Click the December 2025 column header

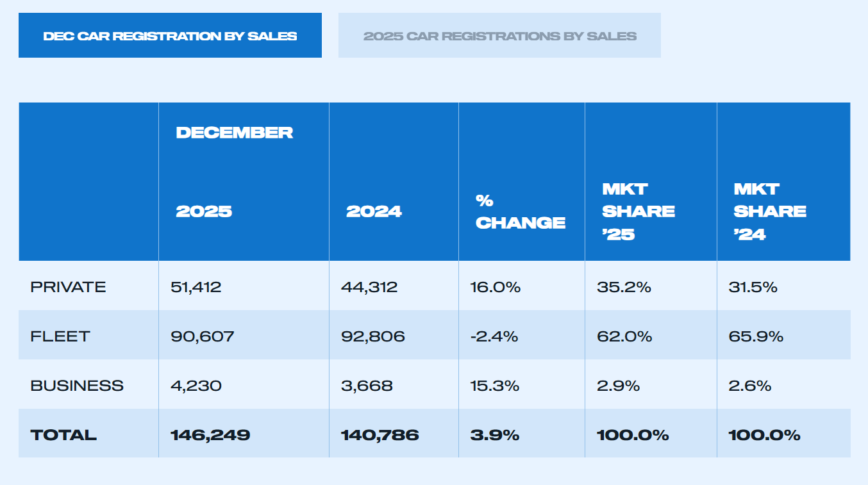pyautogui.click(x=204, y=211)
